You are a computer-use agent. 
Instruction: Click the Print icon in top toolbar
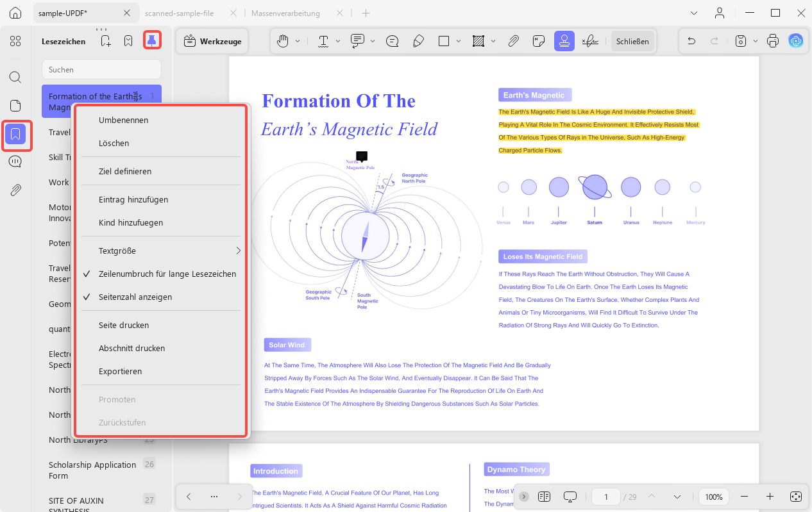773,41
